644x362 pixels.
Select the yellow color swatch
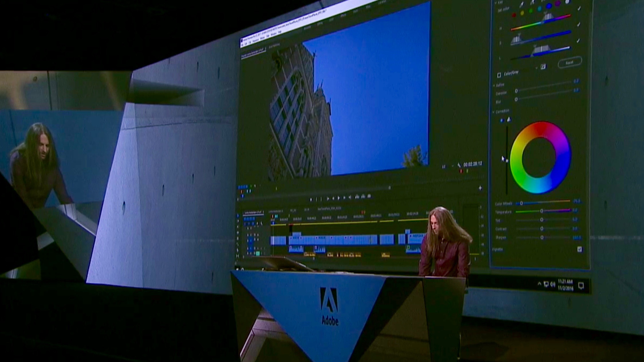[x=522, y=13]
